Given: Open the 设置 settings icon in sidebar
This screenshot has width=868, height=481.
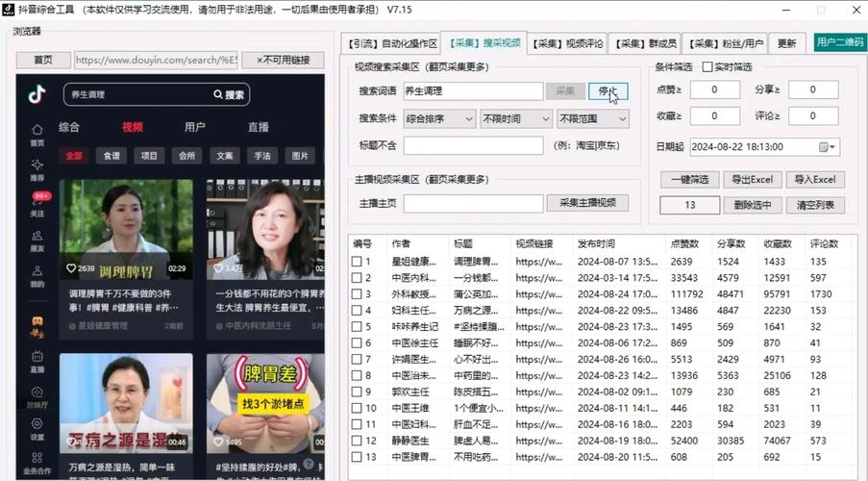Looking at the screenshot, I should 37,424.
